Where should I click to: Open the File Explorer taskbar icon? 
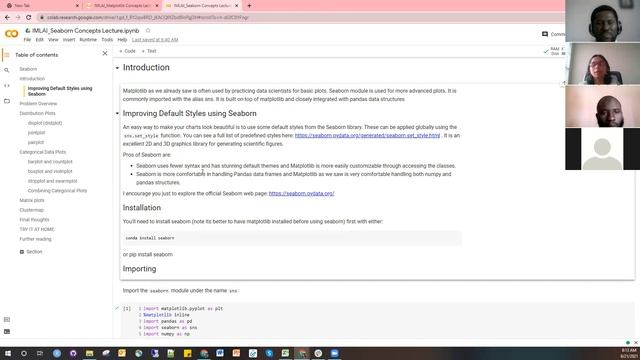click(89, 353)
